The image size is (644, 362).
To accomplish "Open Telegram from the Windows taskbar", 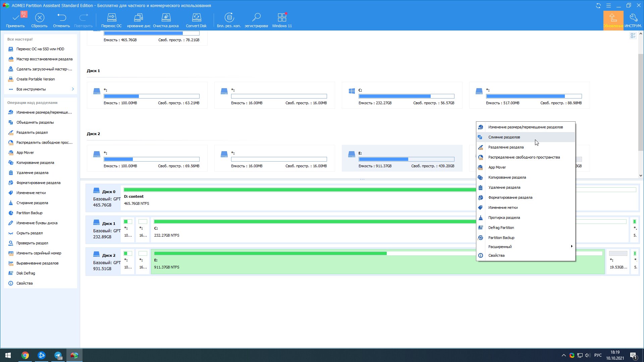I will [x=58, y=355].
